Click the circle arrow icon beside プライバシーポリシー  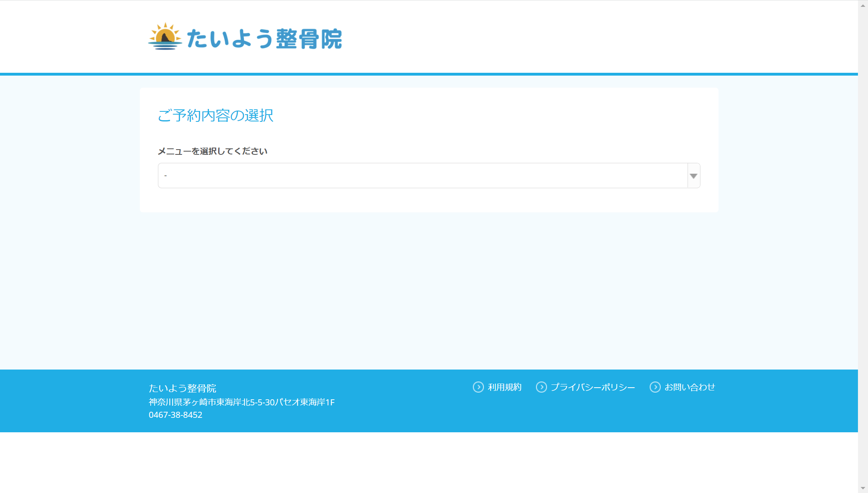541,387
